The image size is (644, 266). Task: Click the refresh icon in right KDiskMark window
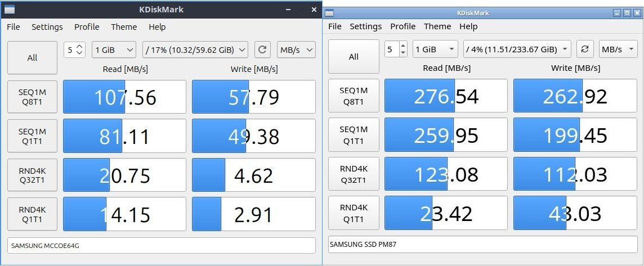[x=585, y=49]
